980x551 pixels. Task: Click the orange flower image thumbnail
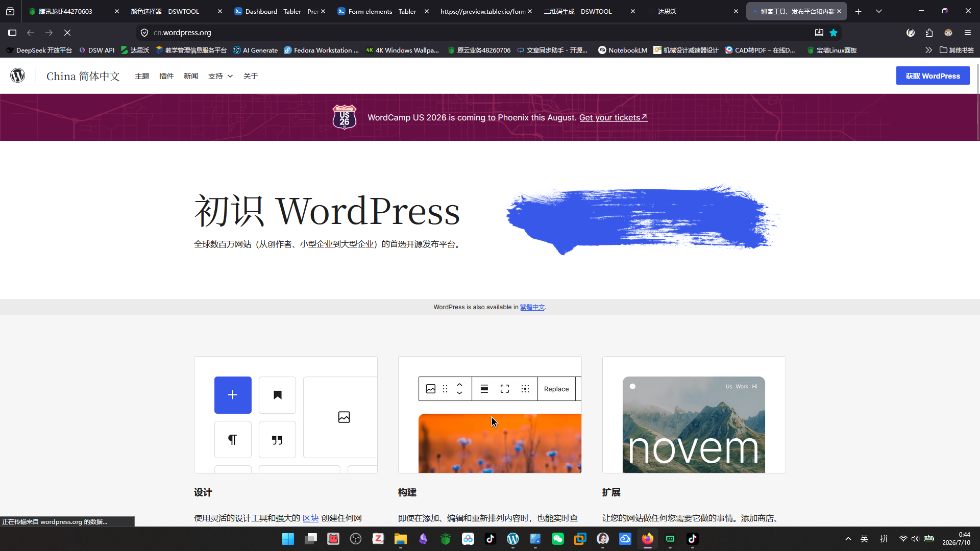pyautogui.click(x=500, y=443)
